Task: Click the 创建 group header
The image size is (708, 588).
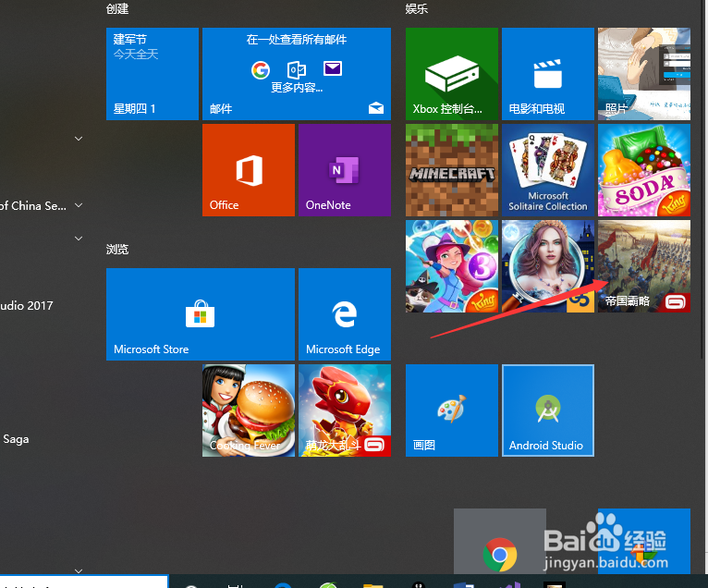Action: 117,9
